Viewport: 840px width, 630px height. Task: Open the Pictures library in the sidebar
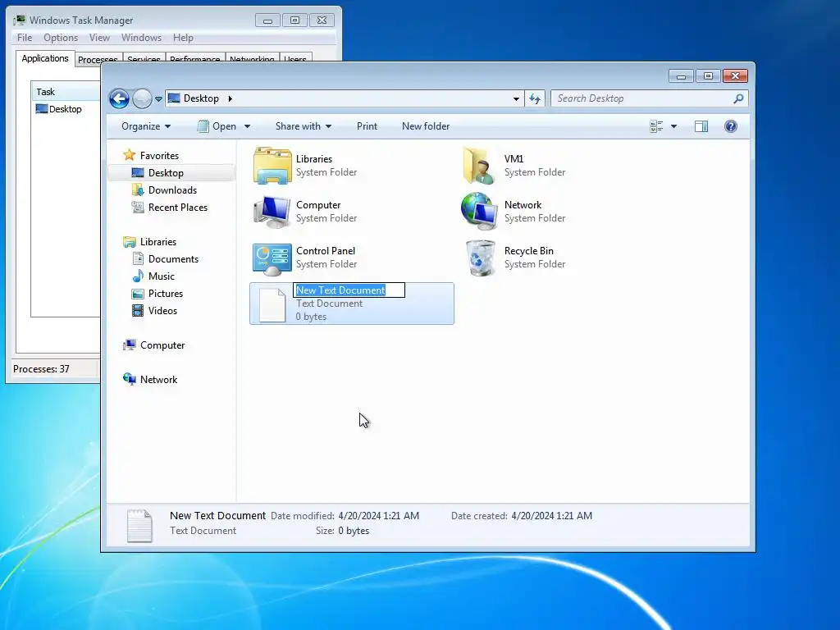[166, 294]
